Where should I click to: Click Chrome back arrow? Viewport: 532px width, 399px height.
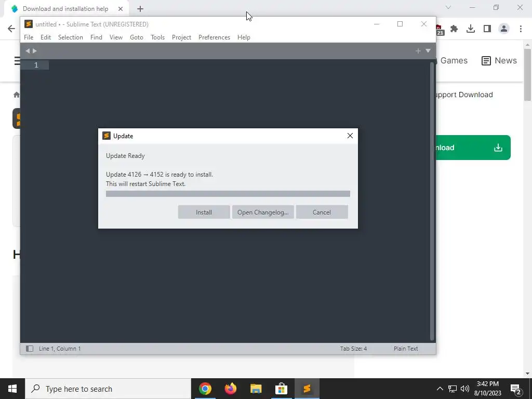tap(11, 29)
